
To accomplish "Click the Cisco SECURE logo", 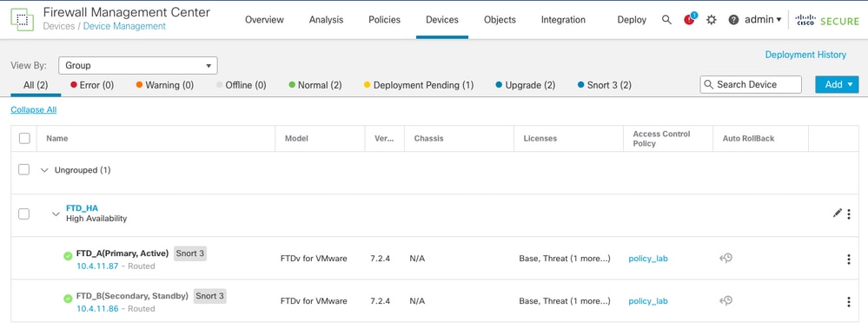I will [827, 20].
